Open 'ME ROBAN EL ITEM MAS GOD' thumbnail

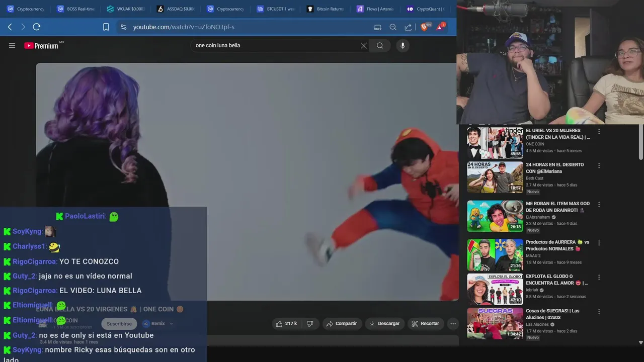(495, 216)
